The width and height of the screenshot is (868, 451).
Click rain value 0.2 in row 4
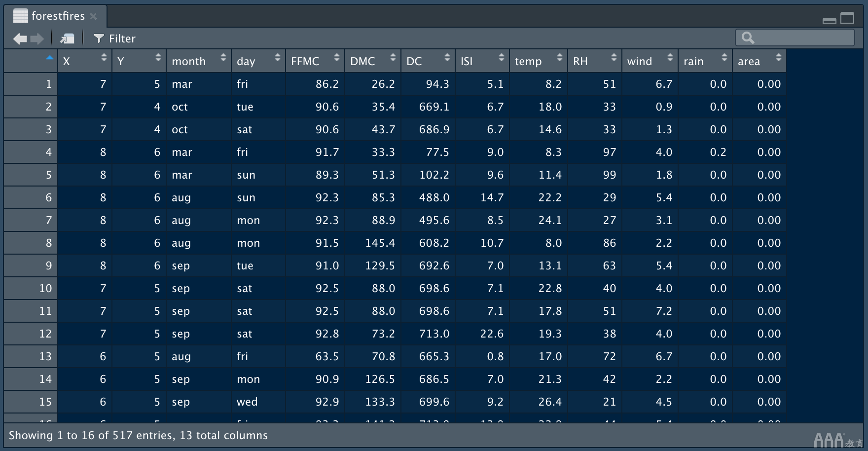[718, 152]
